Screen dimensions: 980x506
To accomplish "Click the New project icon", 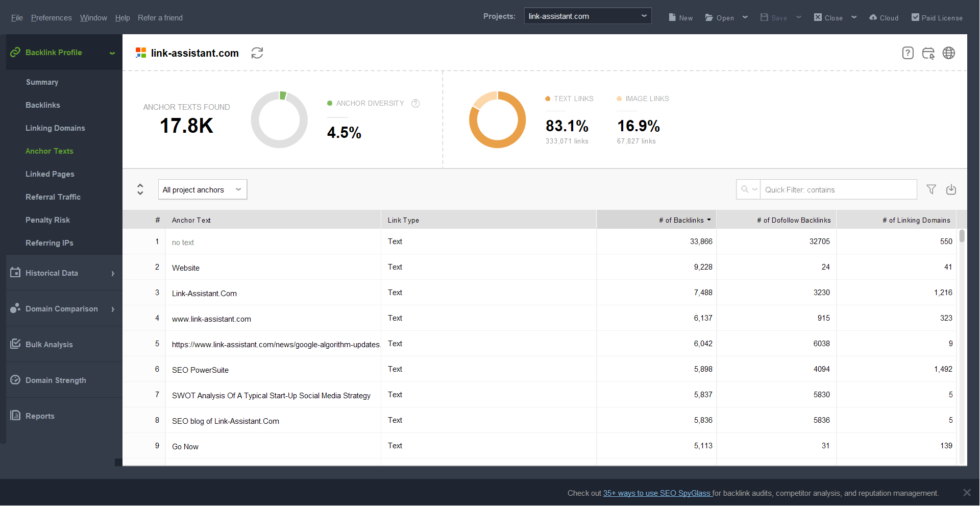I will [672, 17].
